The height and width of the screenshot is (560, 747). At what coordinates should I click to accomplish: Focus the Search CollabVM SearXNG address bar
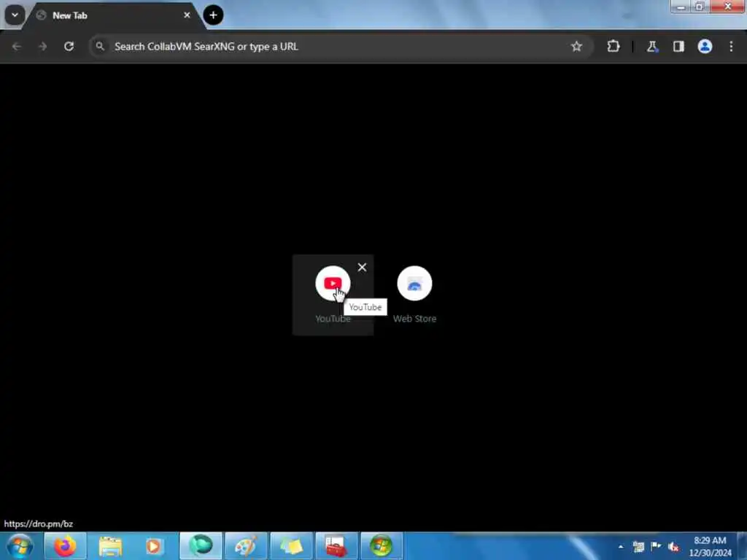(x=341, y=47)
